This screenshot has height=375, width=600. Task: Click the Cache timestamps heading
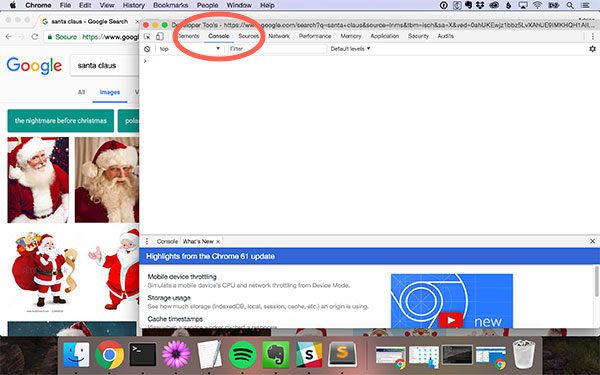point(175,319)
